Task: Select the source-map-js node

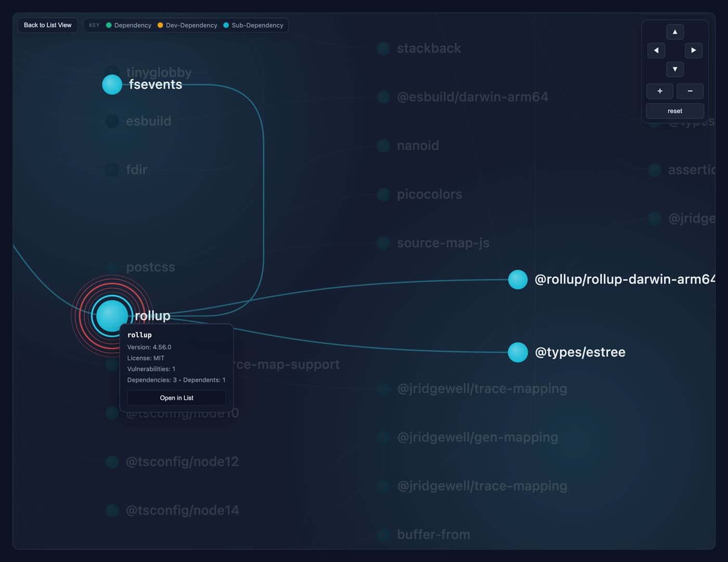Action: point(383,242)
